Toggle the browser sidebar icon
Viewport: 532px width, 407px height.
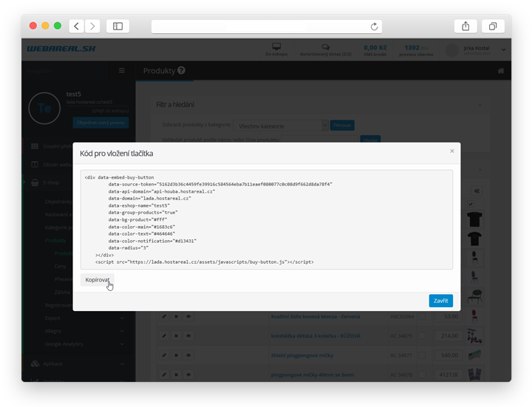[x=117, y=26]
